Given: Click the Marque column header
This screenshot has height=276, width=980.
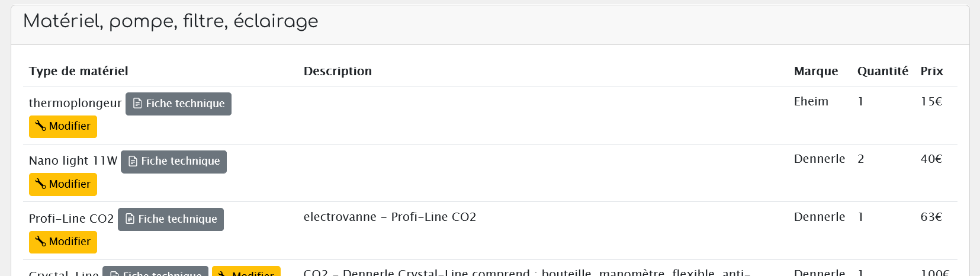Looking at the screenshot, I should pos(816,71).
